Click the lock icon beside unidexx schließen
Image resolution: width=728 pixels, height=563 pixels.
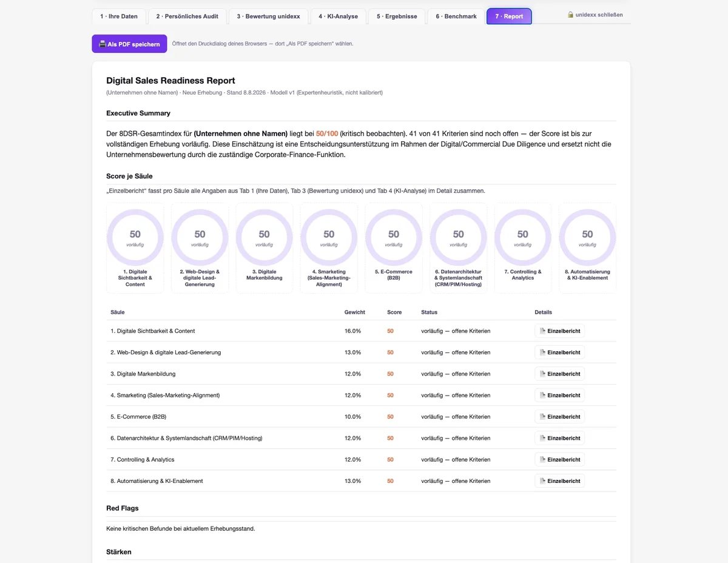[570, 15]
